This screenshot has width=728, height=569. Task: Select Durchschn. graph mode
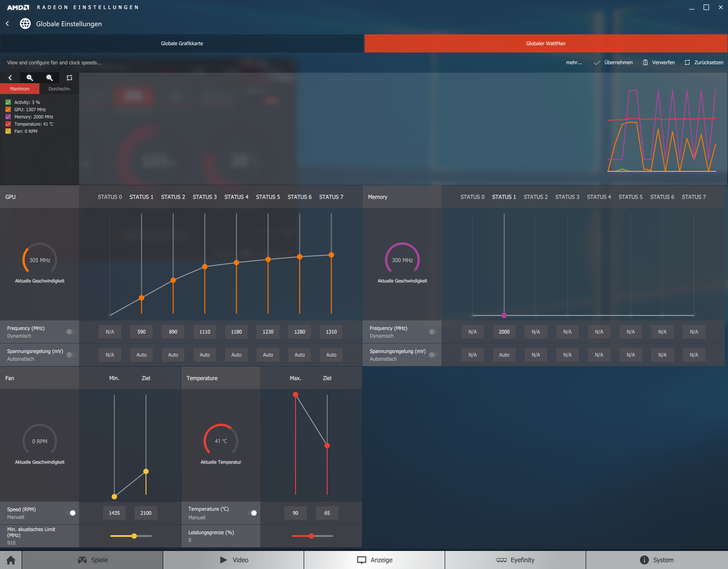[x=60, y=89]
